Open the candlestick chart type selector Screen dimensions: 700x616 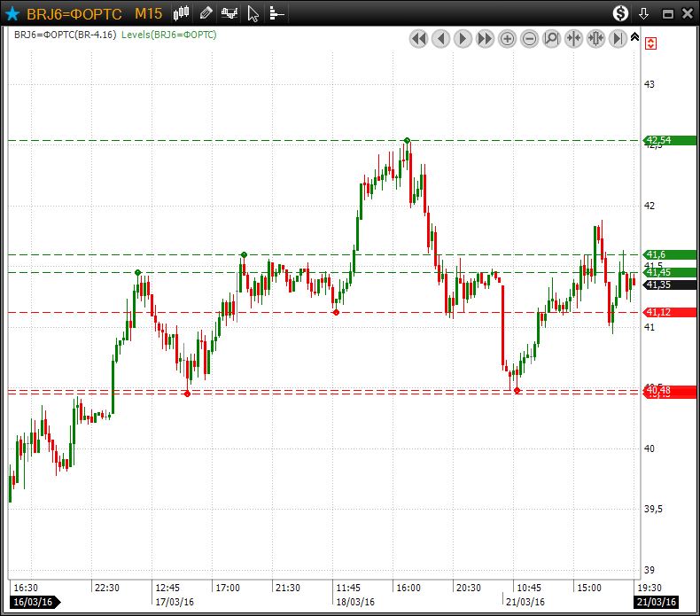click(x=182, y=13)
